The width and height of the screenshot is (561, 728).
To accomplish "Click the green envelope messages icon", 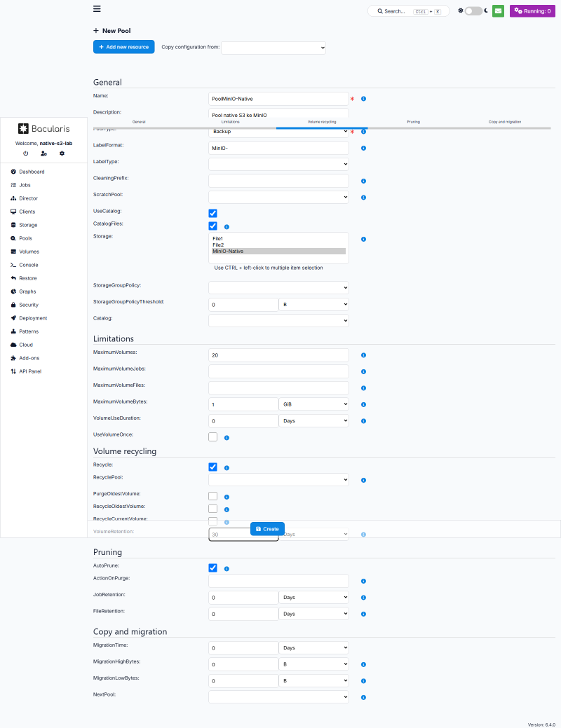I will 499,11.
